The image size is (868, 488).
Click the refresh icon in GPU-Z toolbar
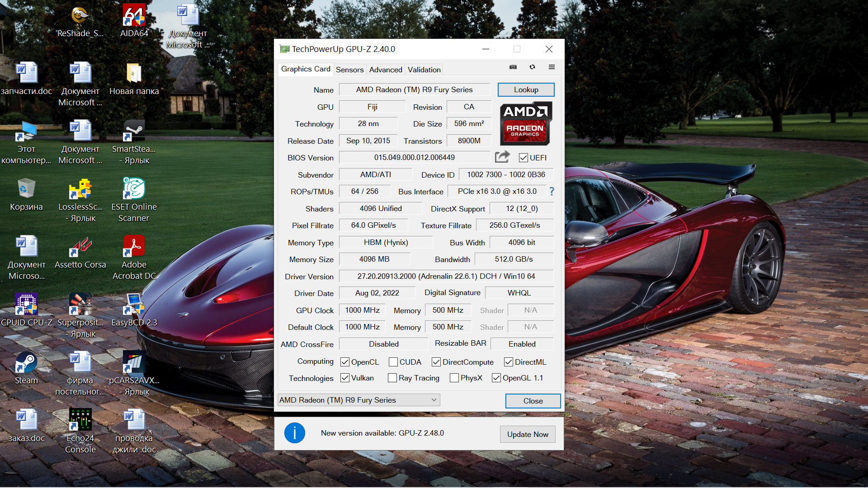[x=532, y=67]
